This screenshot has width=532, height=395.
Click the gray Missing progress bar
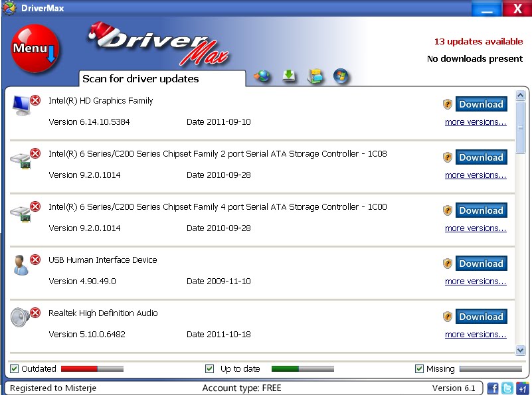click(491, 368)
